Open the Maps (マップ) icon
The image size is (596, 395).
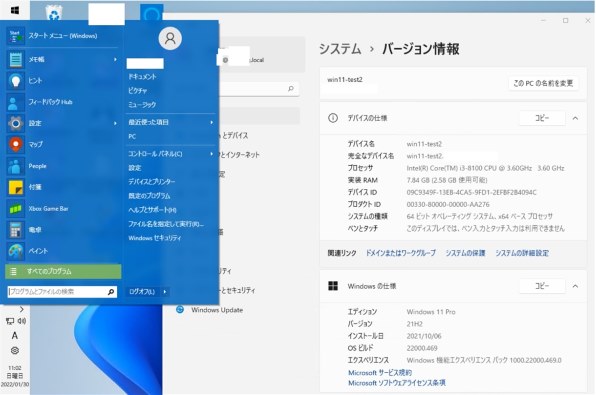pos(16,145)
